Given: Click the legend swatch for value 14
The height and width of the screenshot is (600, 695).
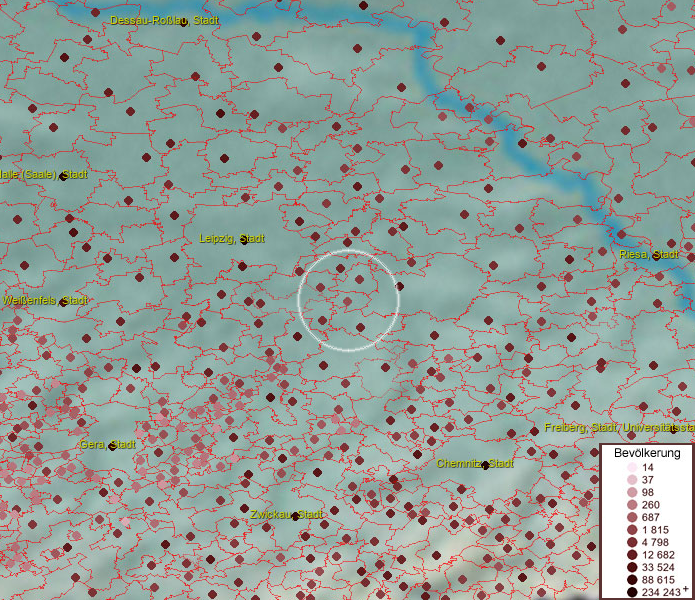Looking at the screenshot, I should pos(633,467).
